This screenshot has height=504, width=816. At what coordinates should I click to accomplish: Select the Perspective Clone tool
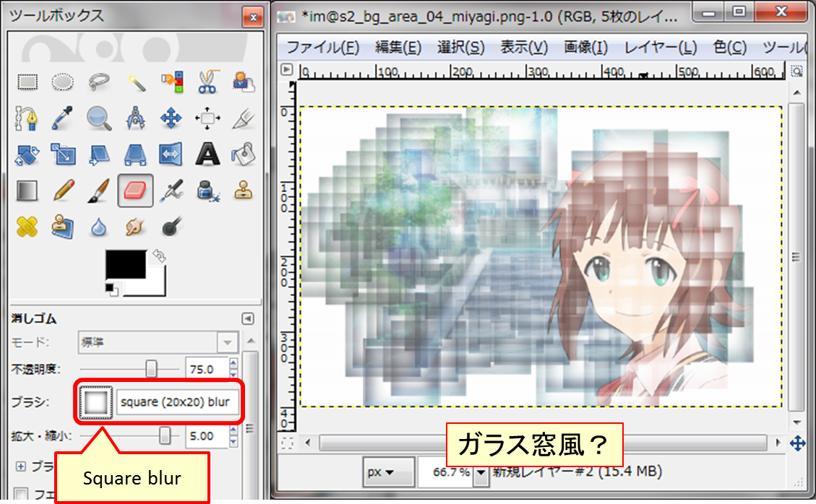62,227
